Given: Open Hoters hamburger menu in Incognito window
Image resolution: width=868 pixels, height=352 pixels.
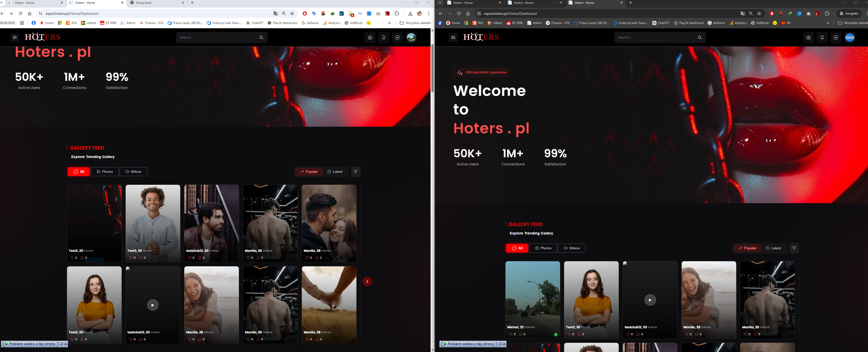Looking at the screenshot, I should tap(453, 37).
